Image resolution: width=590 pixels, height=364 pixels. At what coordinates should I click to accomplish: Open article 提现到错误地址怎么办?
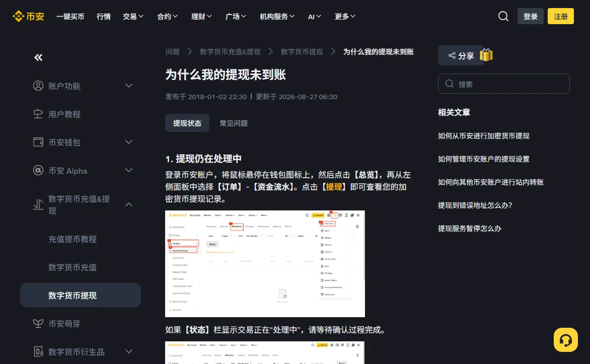(x=475, y=205)
